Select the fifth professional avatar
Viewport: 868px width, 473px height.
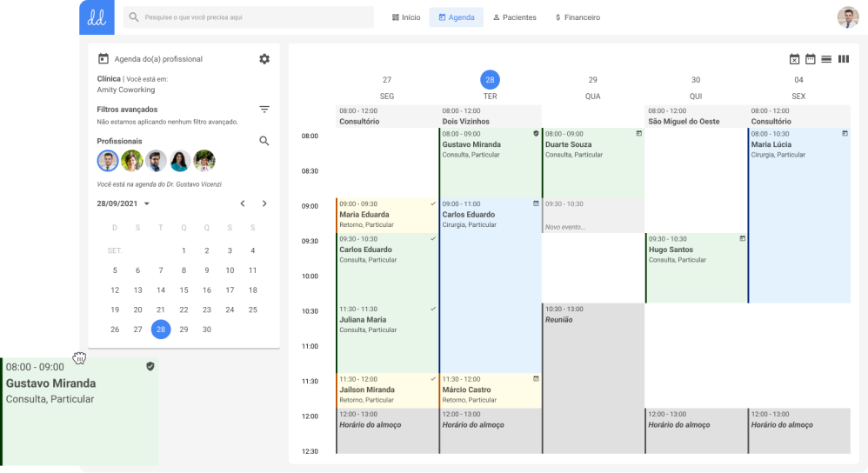pyautogui.click(x=204, y=161)
